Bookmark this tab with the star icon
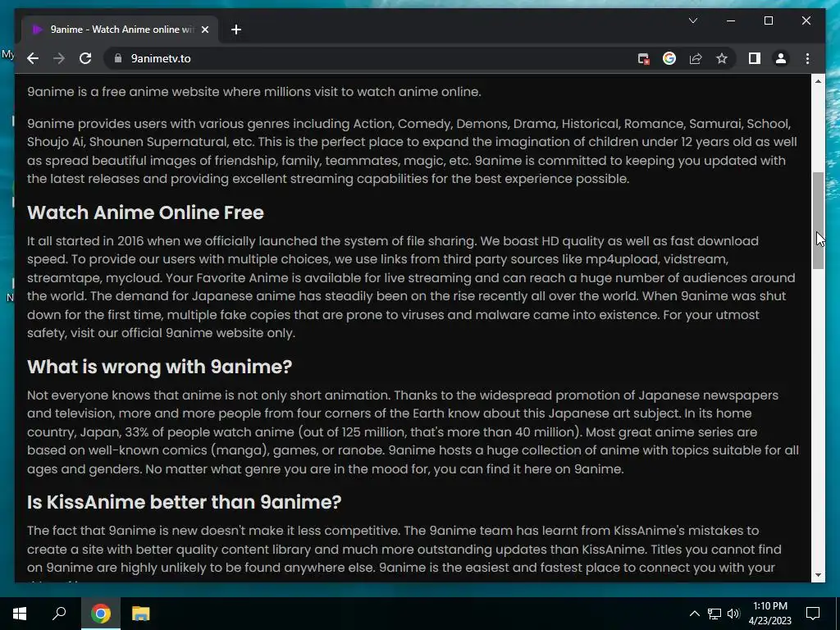Viewport: 840px width, 630px height. pos(722,58)
